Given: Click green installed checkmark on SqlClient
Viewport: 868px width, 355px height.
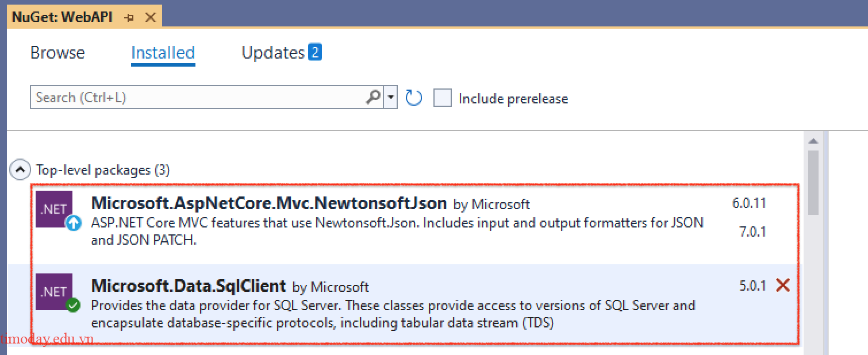Looking at the screenshot, I should pos(73,306).
